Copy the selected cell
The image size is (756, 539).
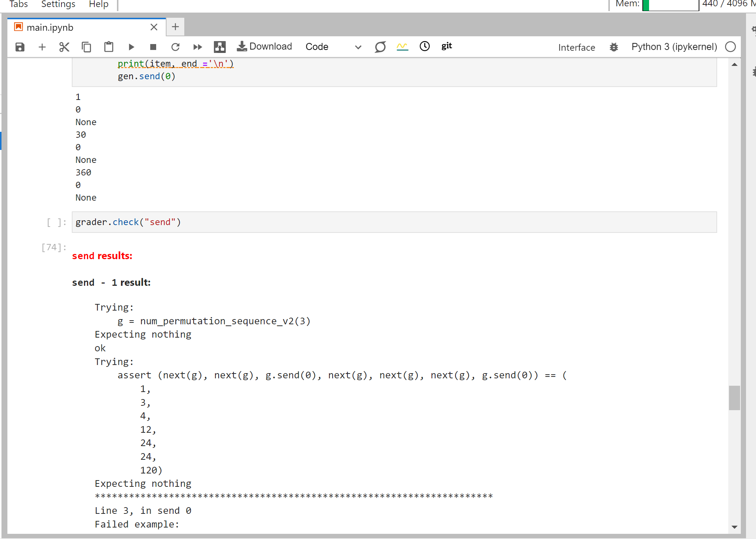click(x=86, y=47)
